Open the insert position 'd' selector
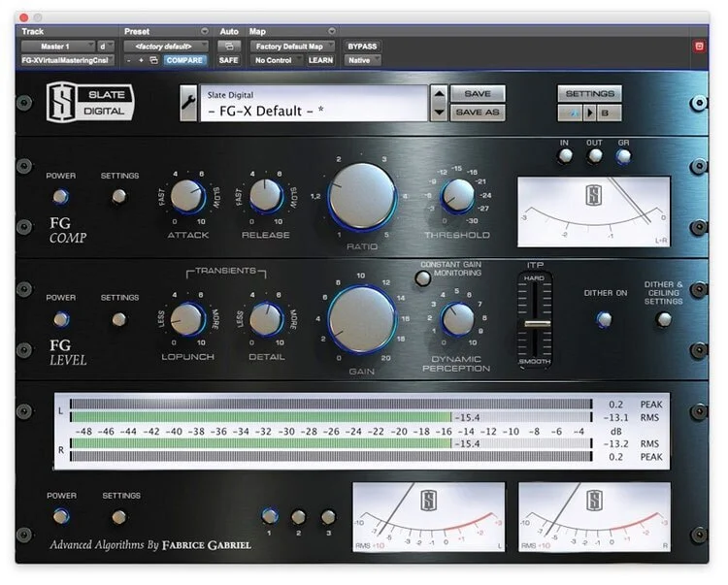Viewport: 728px width, 585px height. 105,47
